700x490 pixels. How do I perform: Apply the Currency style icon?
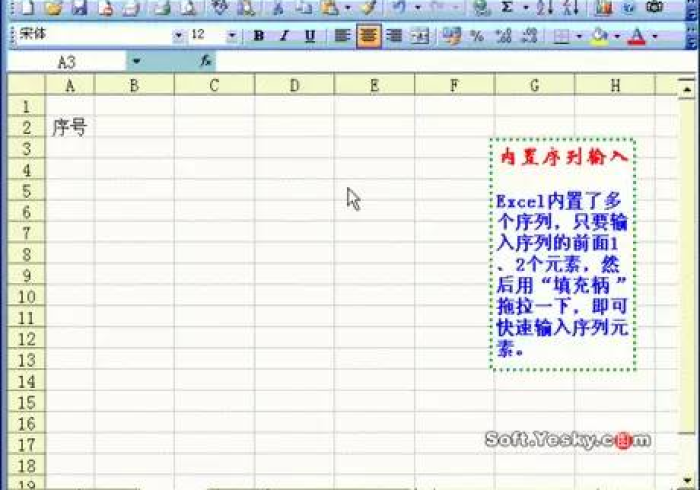click(x=452, y=36)
